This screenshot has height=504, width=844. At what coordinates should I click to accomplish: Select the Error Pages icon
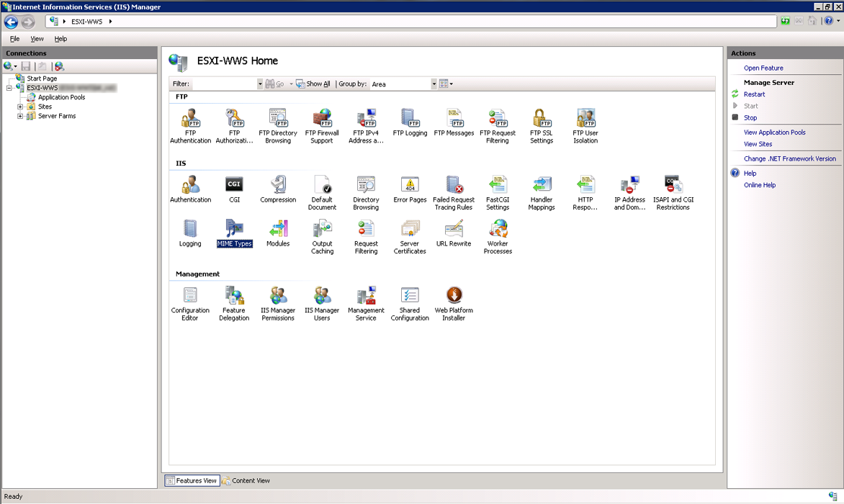click(x=410, y=189)
